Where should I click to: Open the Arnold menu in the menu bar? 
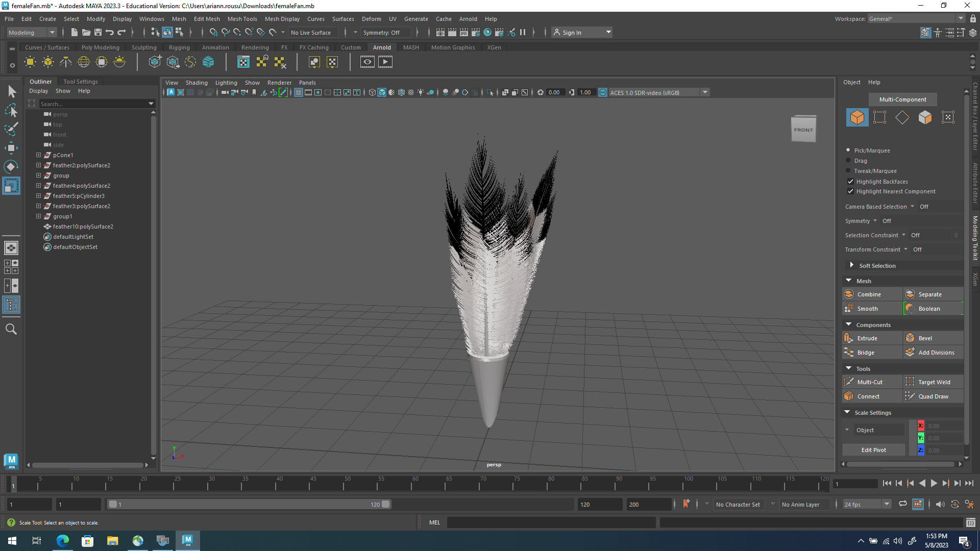click(x=468, y=19)
